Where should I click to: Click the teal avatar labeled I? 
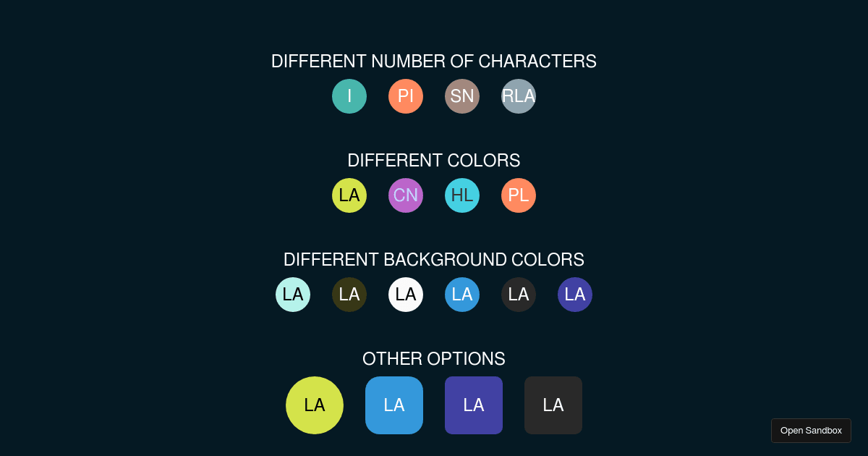point(349,96)
